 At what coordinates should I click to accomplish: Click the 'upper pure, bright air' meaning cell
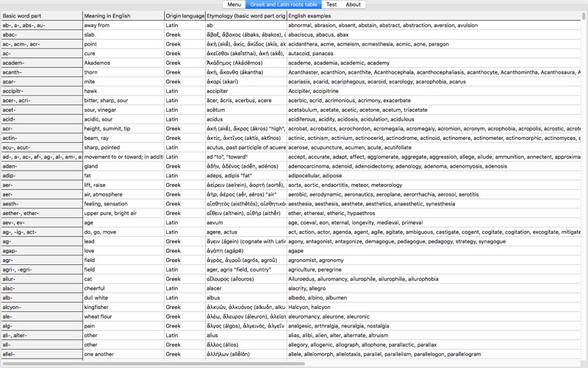tap(123, 213)
